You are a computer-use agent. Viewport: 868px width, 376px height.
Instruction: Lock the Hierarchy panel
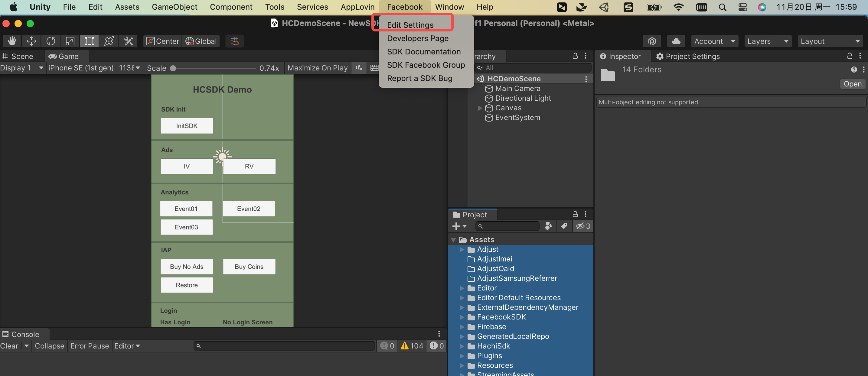click(x=575, y=56)
